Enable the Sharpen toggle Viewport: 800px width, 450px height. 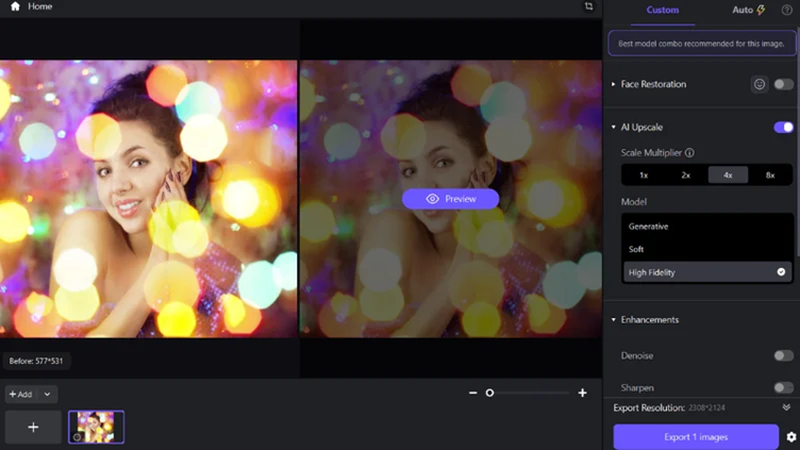[x=783, y=388]
